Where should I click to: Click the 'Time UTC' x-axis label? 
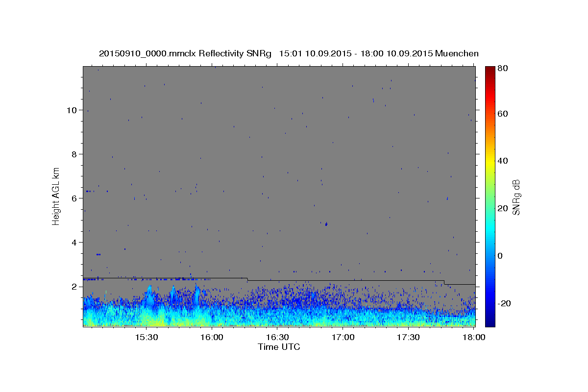pyautogui.click(x=279, y=347)
